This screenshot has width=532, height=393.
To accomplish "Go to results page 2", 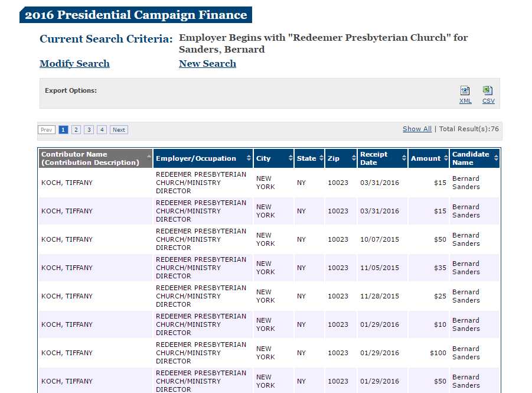I will [x=76, y=130].
